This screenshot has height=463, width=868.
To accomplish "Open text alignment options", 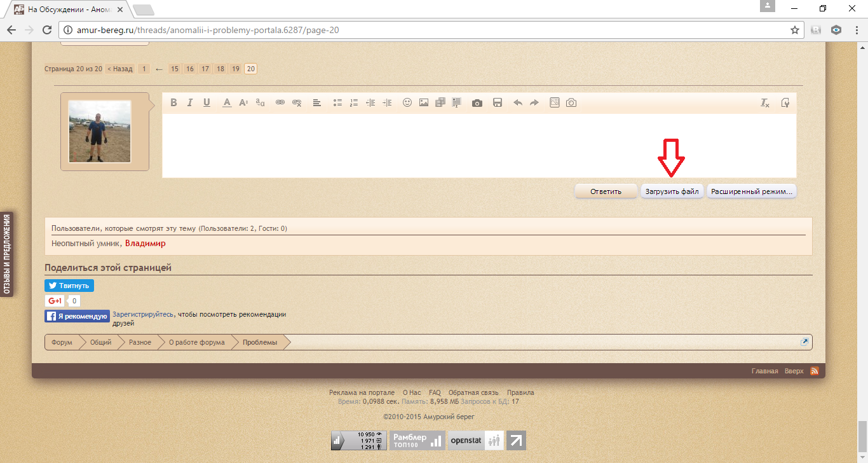I will click(x=316, y=103).
